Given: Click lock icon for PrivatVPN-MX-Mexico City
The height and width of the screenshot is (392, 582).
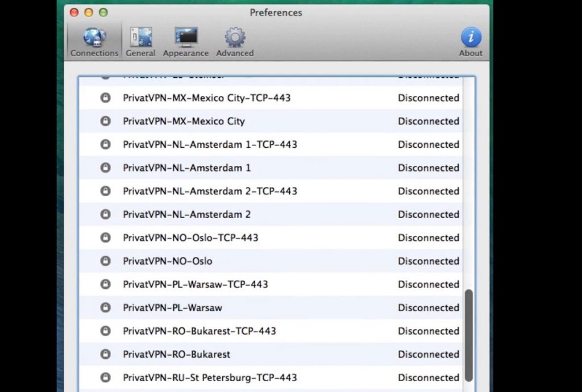Looking at the screenshot, I should (105, 121).
